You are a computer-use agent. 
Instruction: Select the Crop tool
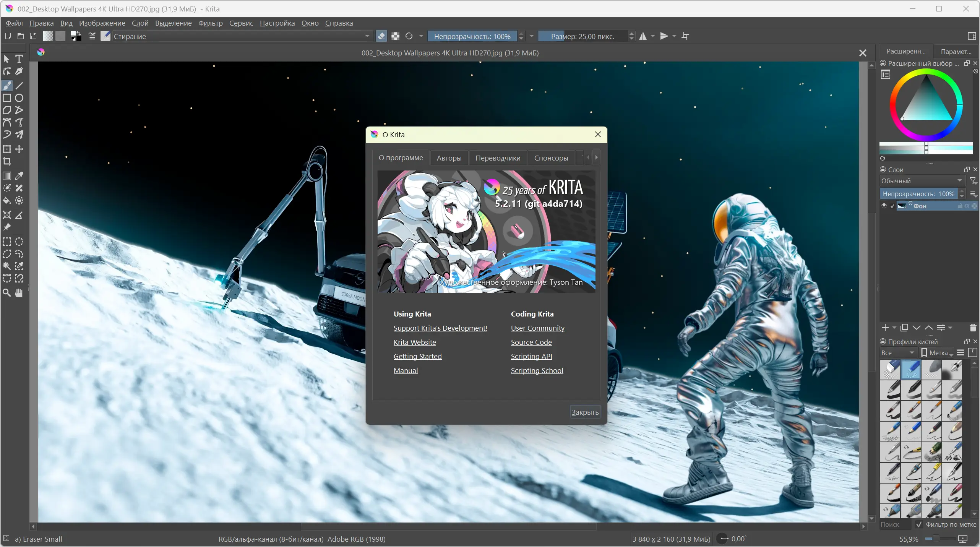(7, 162)
